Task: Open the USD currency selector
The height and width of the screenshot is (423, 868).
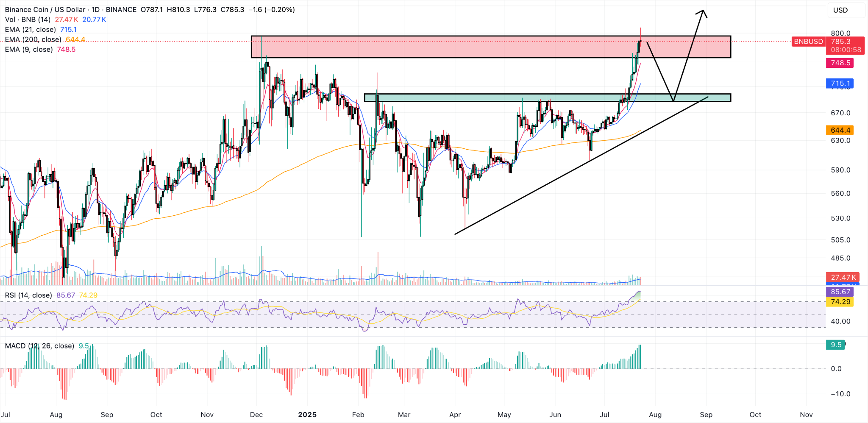Action: (x=846, y=10)
